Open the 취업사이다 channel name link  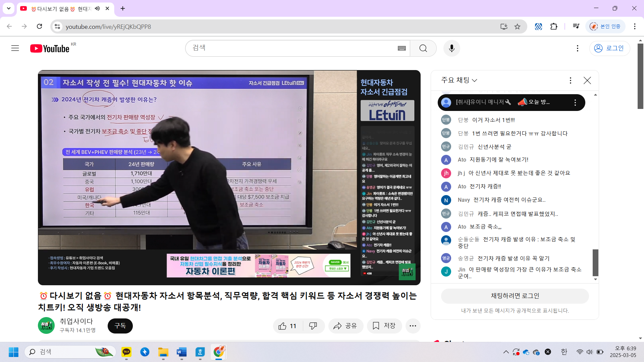76,321
